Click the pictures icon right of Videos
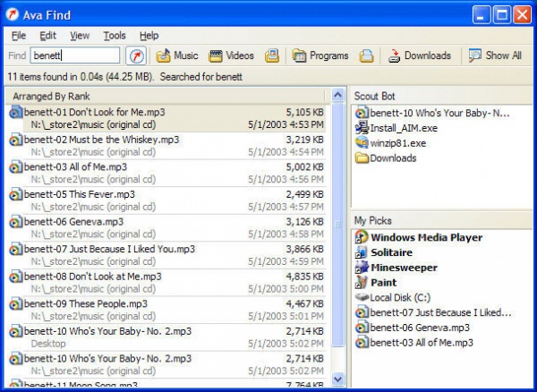This screenshot has height=392, width=537. coord(272,55)
